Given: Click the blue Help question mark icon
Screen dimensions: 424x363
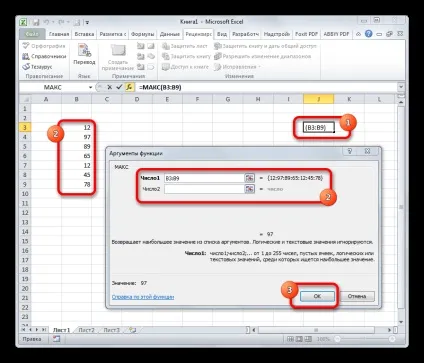Looking at the screenshot, I should click(368, 34).
